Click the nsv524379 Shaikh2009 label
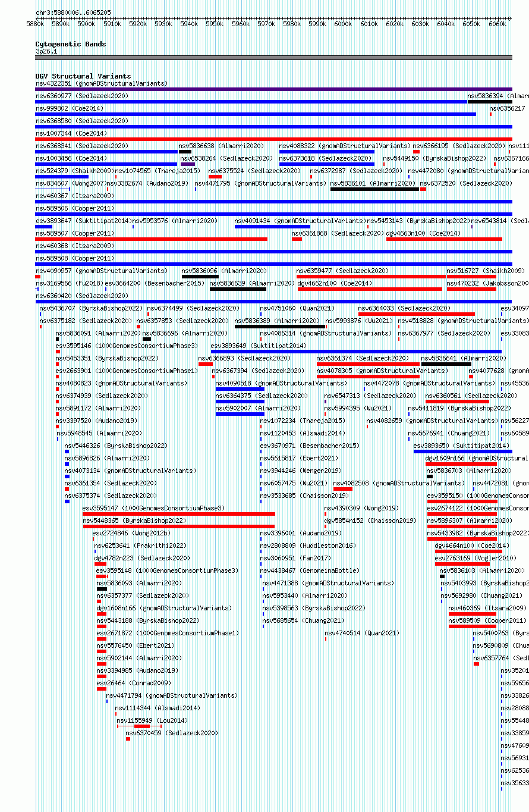 pos(74,171)
